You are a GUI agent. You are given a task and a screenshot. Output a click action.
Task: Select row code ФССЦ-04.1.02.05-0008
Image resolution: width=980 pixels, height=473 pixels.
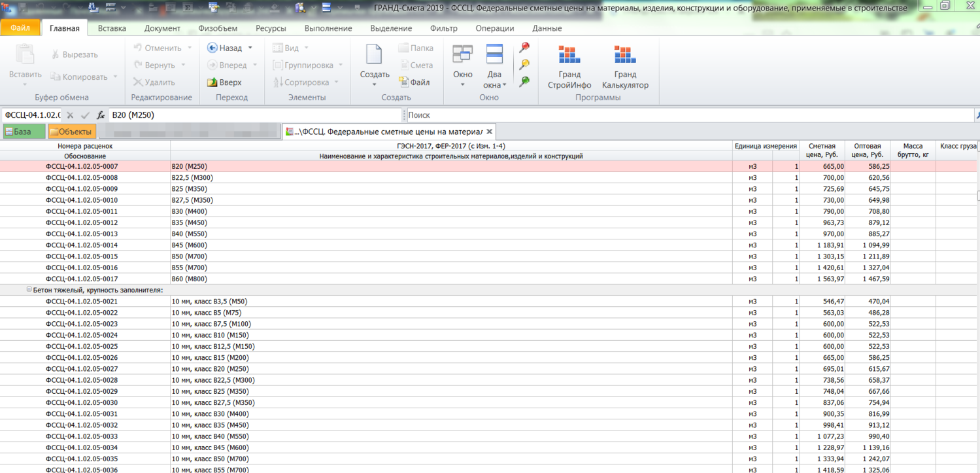[x=82, y=178]
